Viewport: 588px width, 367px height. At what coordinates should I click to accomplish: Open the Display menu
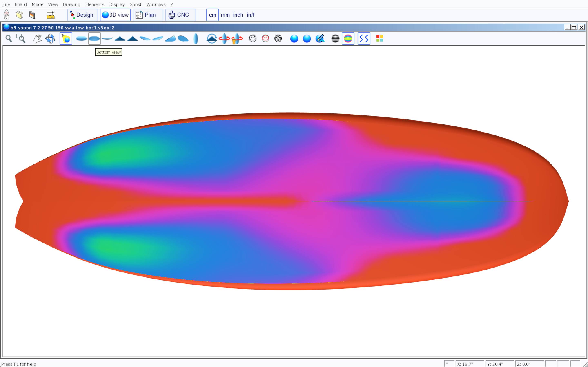click(x=117, y=4)
